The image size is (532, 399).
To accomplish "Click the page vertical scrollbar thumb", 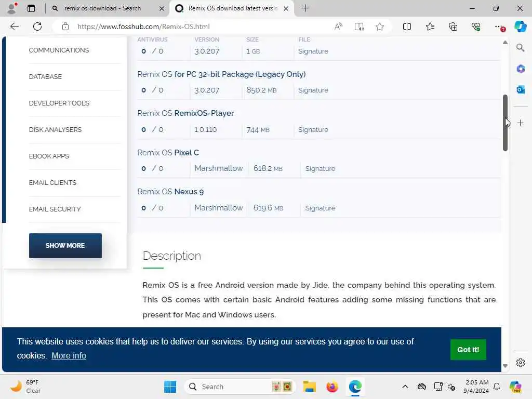I will tap(505, 123).
